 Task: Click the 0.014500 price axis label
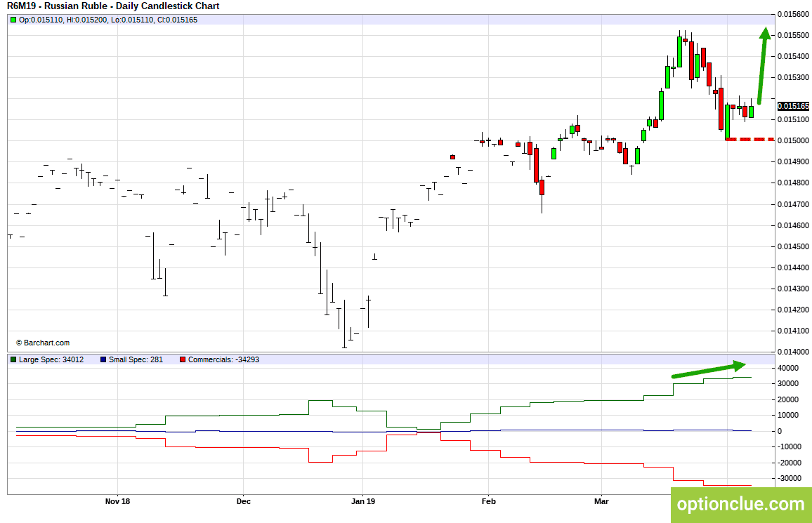pyautogui.click(x=793, y=246)
